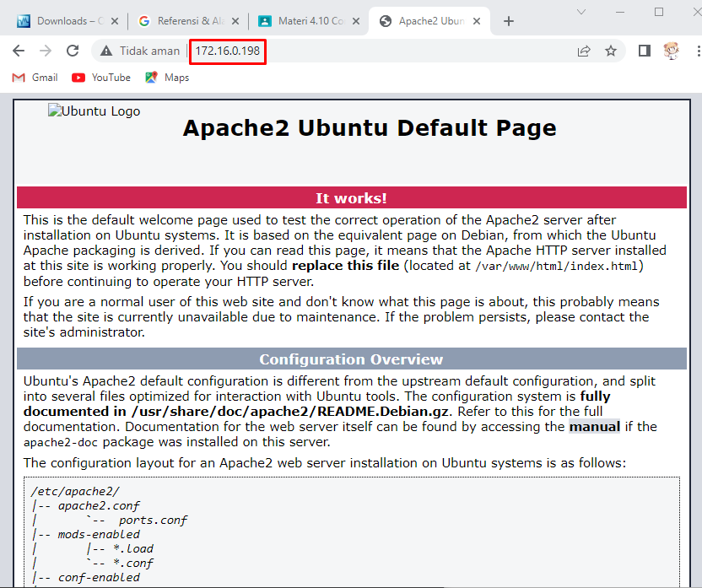Click the 'It works!' banner text
The width and height of the screenshot is (702, 588).
pos(352,198)
